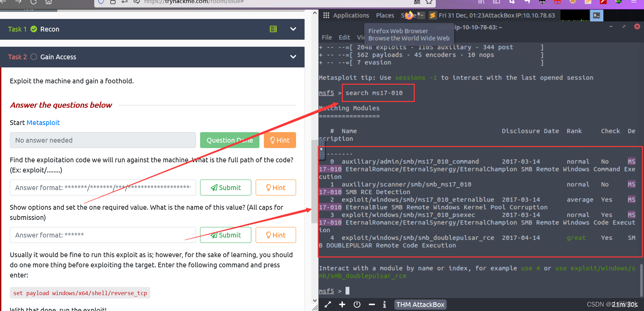Click the room page scroll-up arrow
644x311 pixels.
315,13
